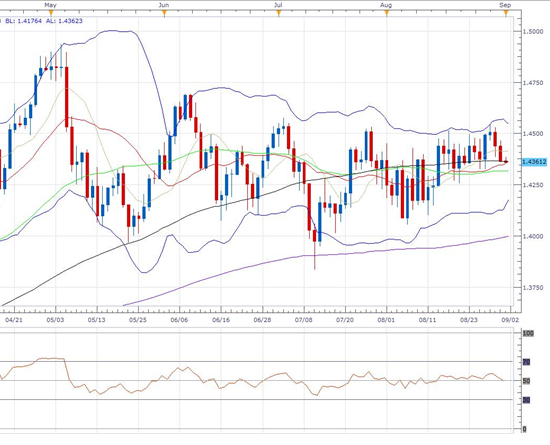Click the 05/13 date axis label
The image size is (550, 445).
[96, 320]
